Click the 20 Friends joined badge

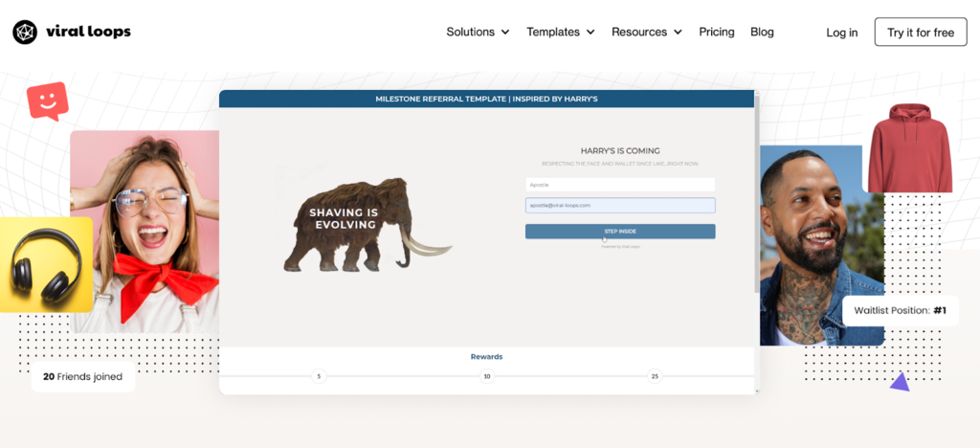83,377
